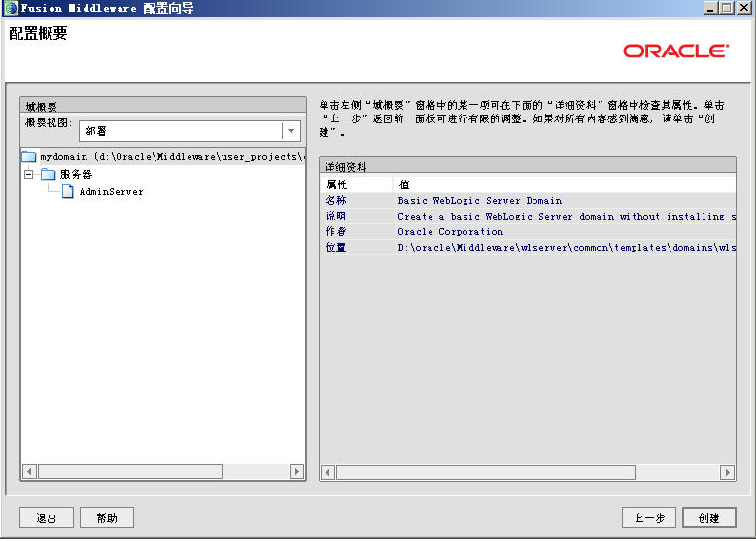This screenshot has height=541, width=756.
Task: Minimize the configuration wizard window
Action: pyautogui.click(x=710, y=8)
